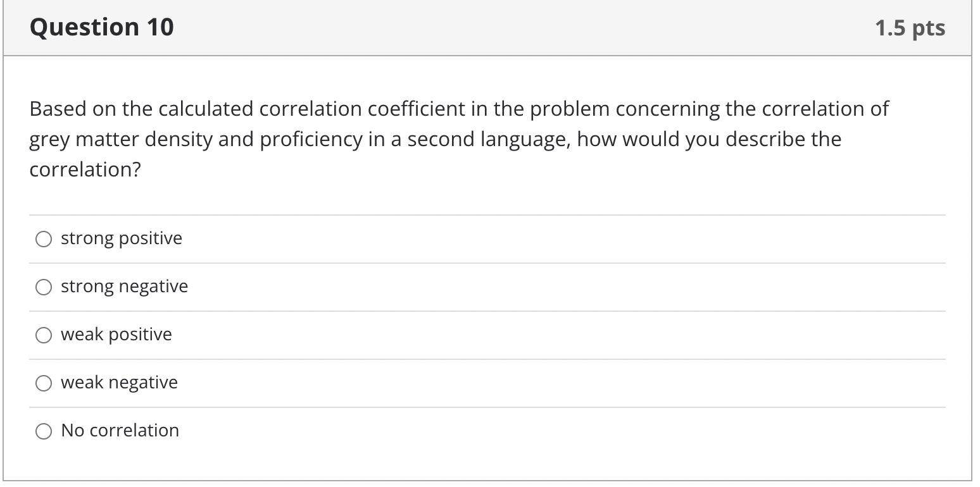
Task: Click the weak negative answer text
Action: point(119,383)
